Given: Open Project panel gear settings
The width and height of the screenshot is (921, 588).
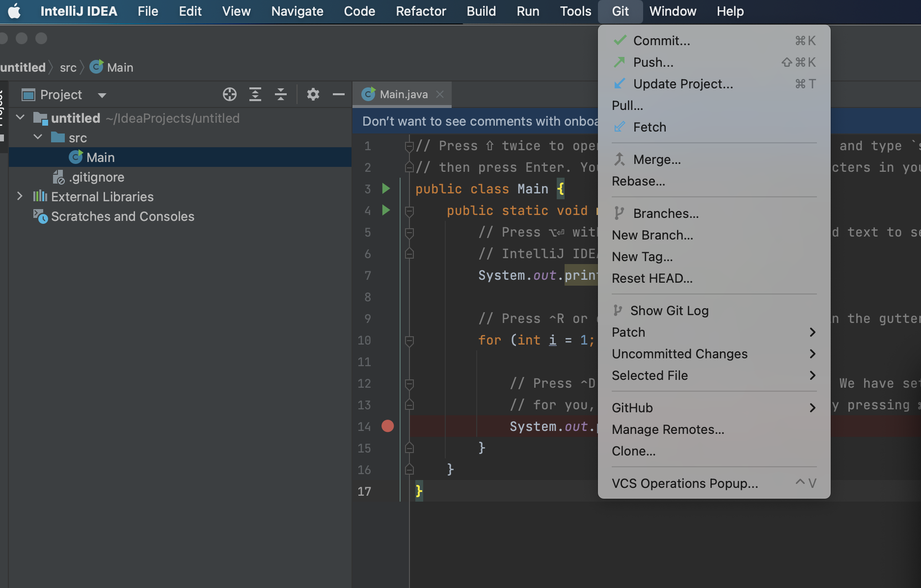Looking at the screenshot, I should click(x=313, y=94).
